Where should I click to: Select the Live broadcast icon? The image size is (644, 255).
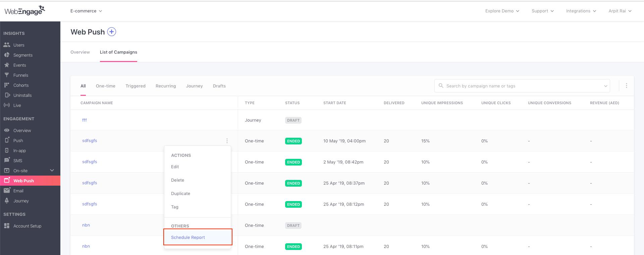(x=7, y=105)
